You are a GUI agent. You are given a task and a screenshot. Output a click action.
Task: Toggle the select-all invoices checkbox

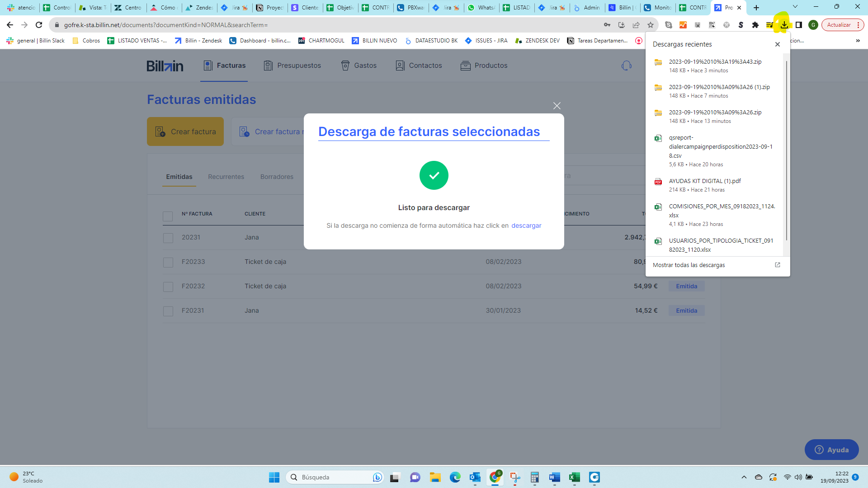(168, 216)
